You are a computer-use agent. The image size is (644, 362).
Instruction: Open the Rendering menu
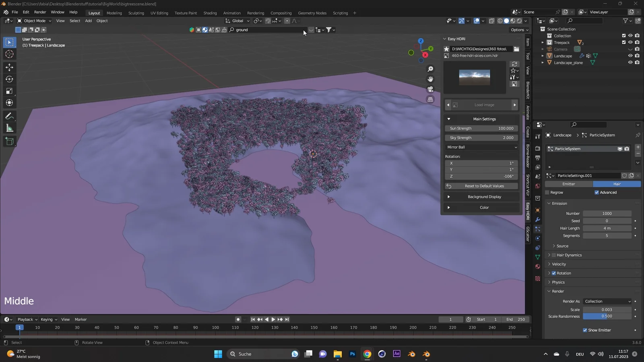pyautogui.click(x=256, y=12)
